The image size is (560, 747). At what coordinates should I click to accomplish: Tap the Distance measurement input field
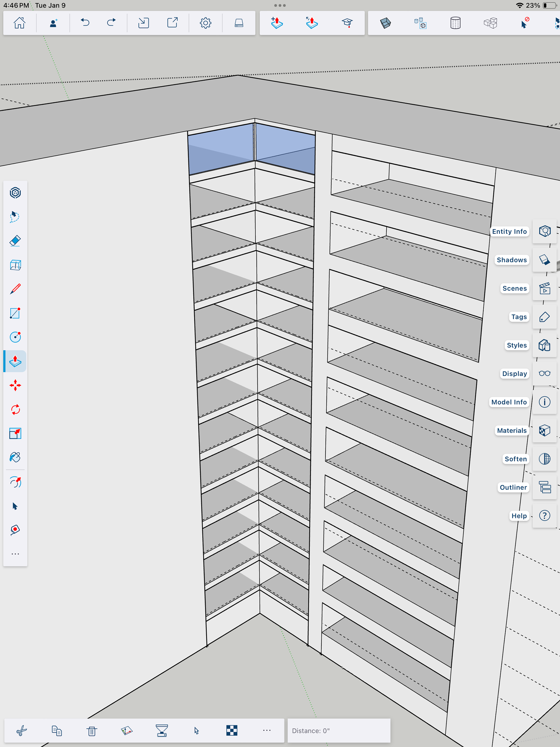tap(339, 731)
